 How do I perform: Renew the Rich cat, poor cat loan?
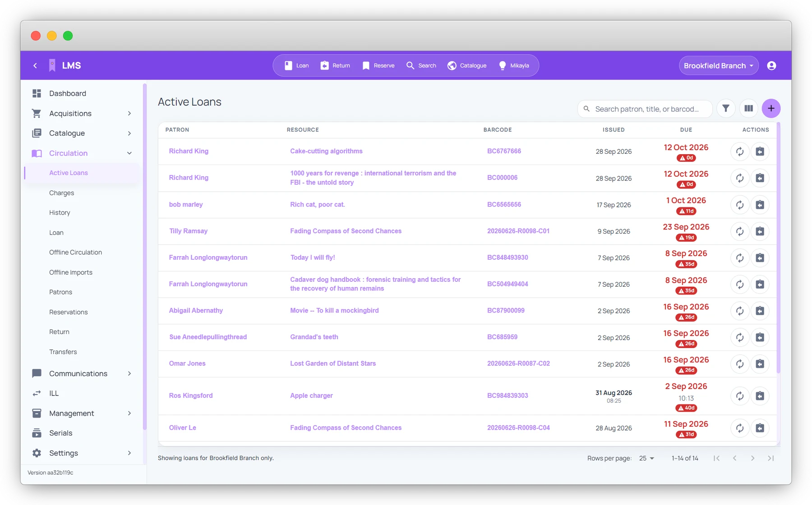[x=740, y=205]
